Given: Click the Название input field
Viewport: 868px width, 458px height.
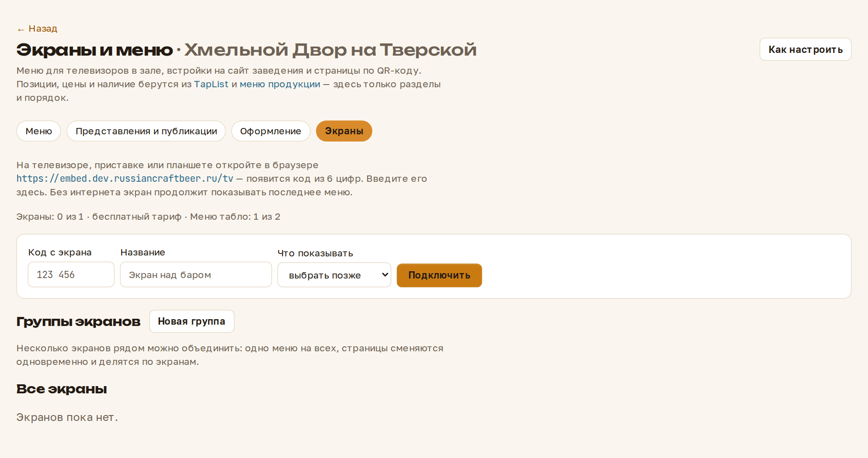Looking at the screenshot, I should point(196,274).
